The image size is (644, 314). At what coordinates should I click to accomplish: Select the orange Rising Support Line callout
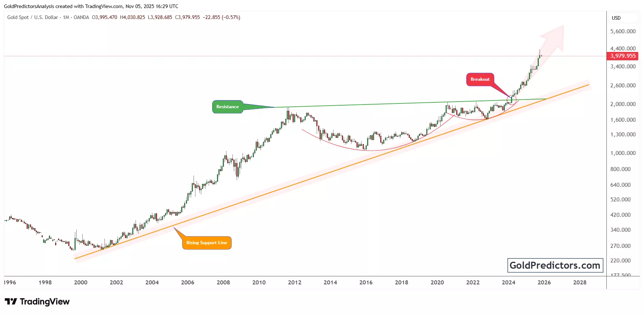(207, 243)
